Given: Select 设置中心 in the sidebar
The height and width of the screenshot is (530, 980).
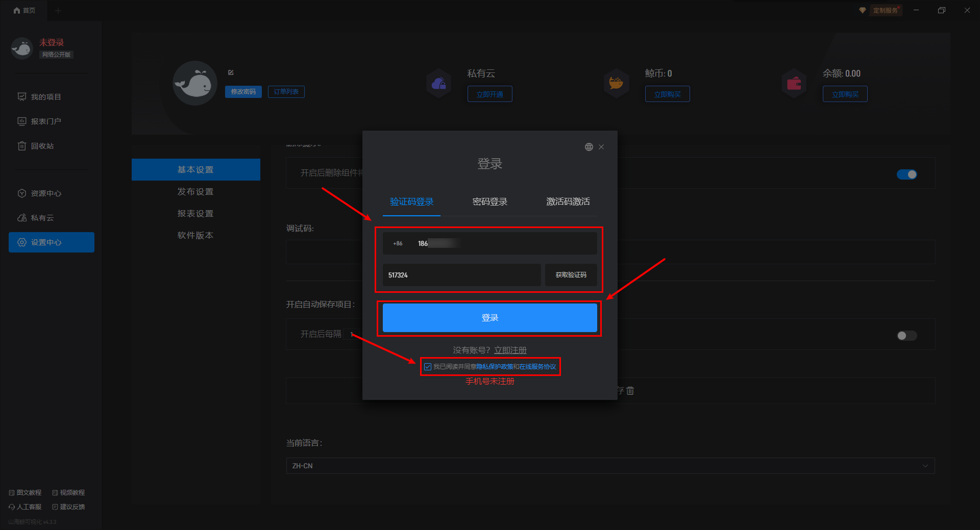Looking at the screenshot, I should pyautogui.click(x=52, y=242).
